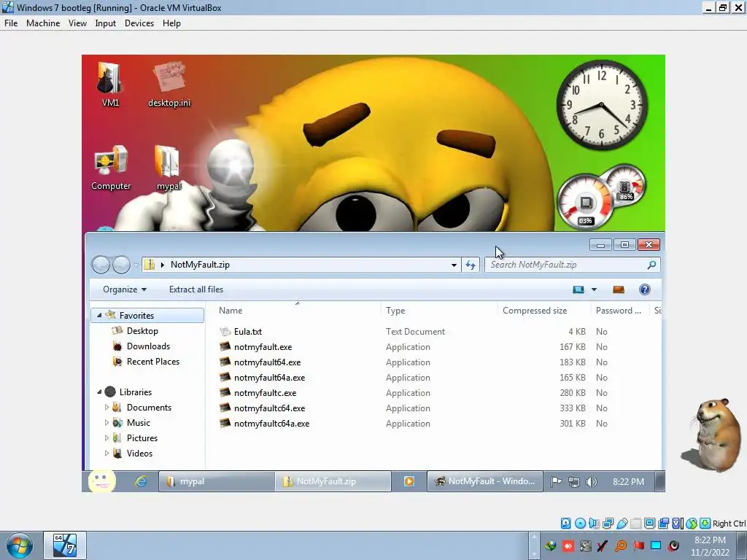747x560 pixels.
Task: Click the NotMyFault.zip address breadcrumb
Action: pyautogui.click(x=200, y=265)
